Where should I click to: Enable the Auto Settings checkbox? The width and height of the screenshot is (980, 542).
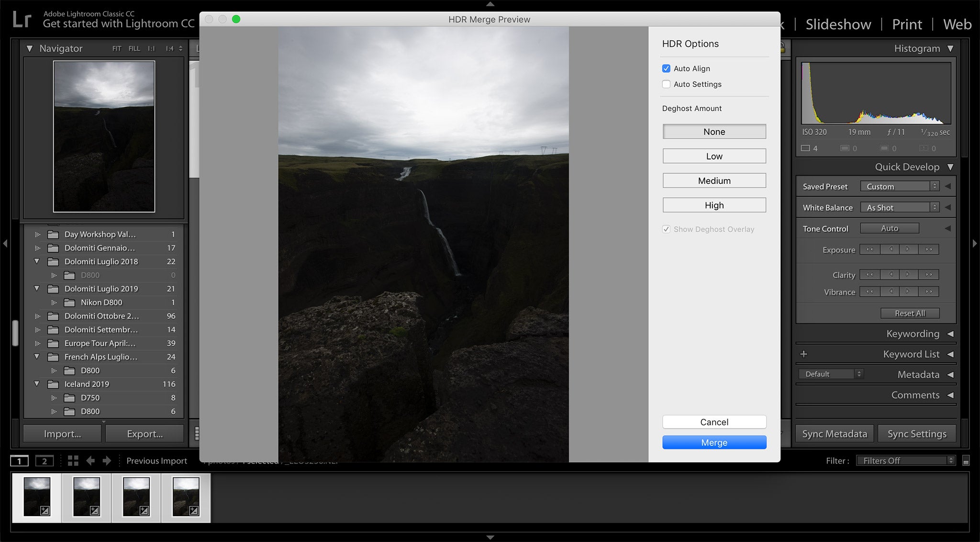[x=666, y=84]
